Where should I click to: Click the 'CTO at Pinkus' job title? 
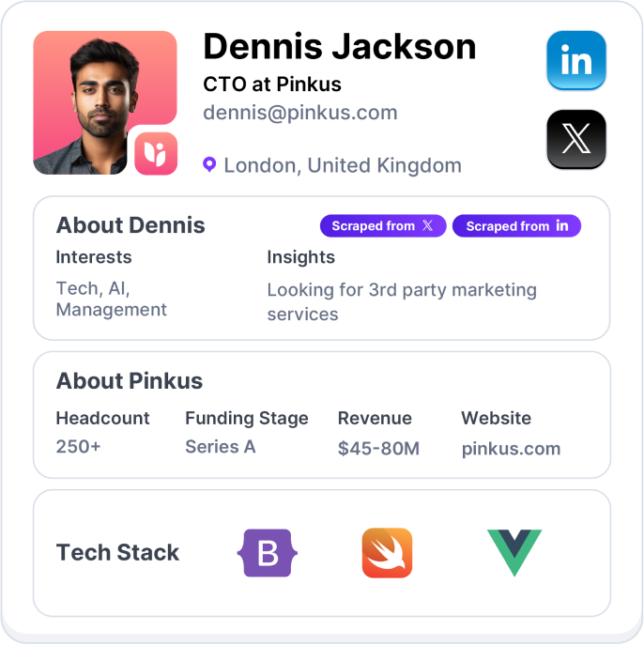coord(272,84)
